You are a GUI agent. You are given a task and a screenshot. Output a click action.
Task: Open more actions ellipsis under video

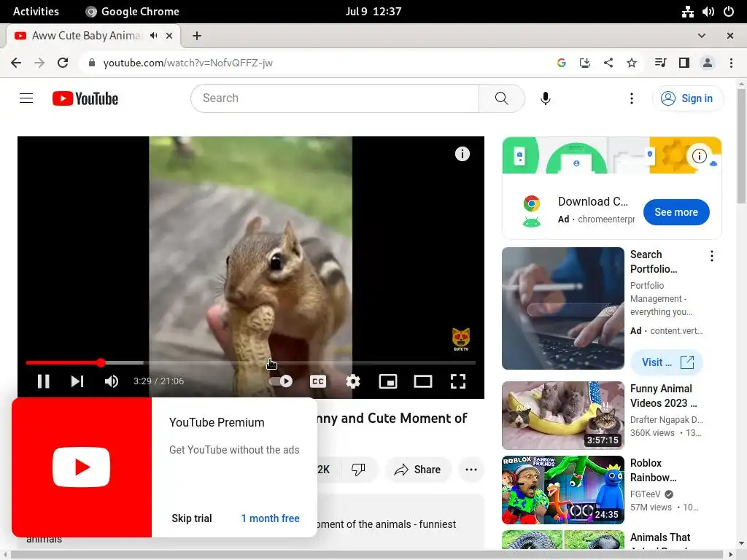471,470
